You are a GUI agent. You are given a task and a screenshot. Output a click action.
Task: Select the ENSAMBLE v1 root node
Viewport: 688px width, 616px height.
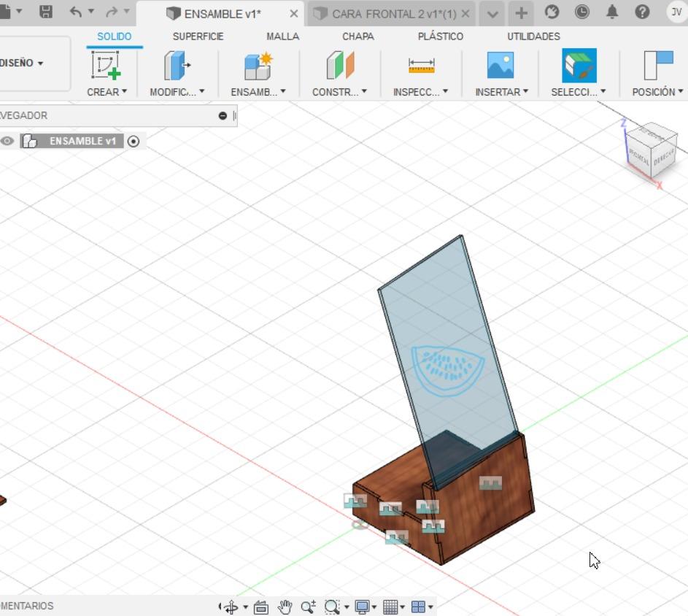[82, 141]
